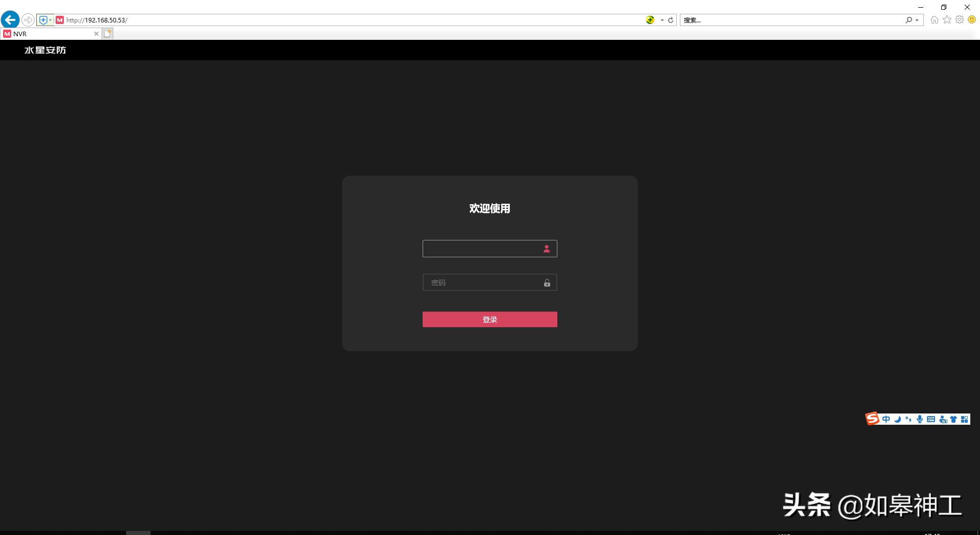Click the Sogou S logo icon
This screenshot has height=535, width=980.
coord(872,419)
